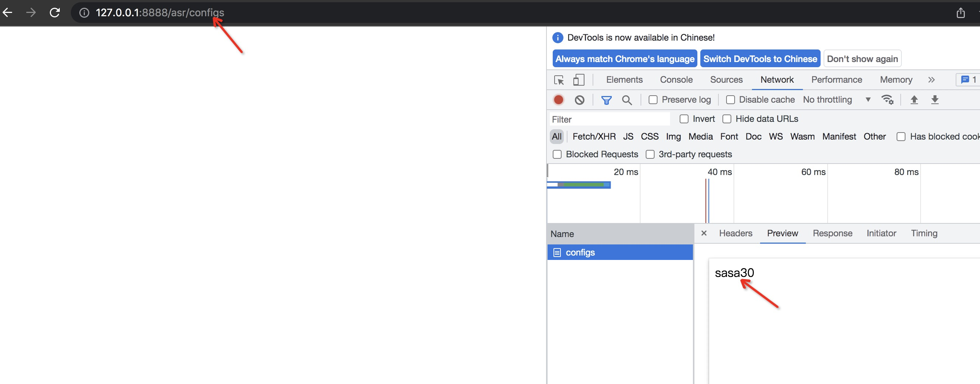980x384 pixels.
Task: Open site information icon in address bar
Action: coord(84,13)
